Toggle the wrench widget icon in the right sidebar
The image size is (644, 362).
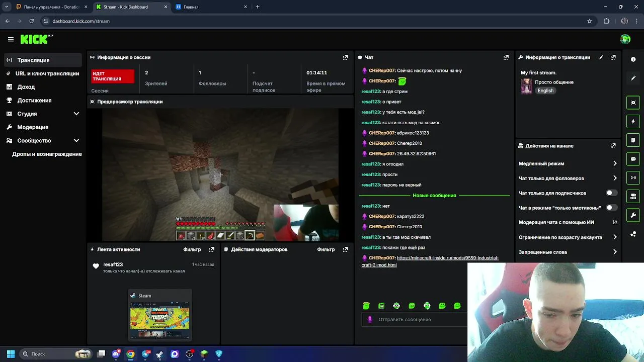[x=633, y=215]
